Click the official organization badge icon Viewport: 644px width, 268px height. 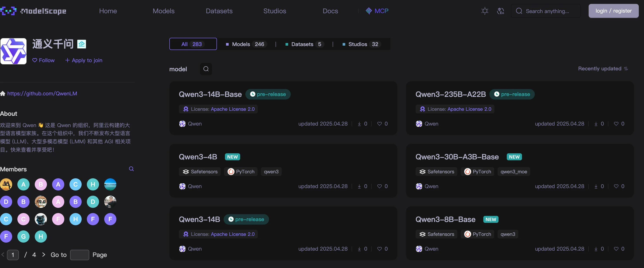81,44
